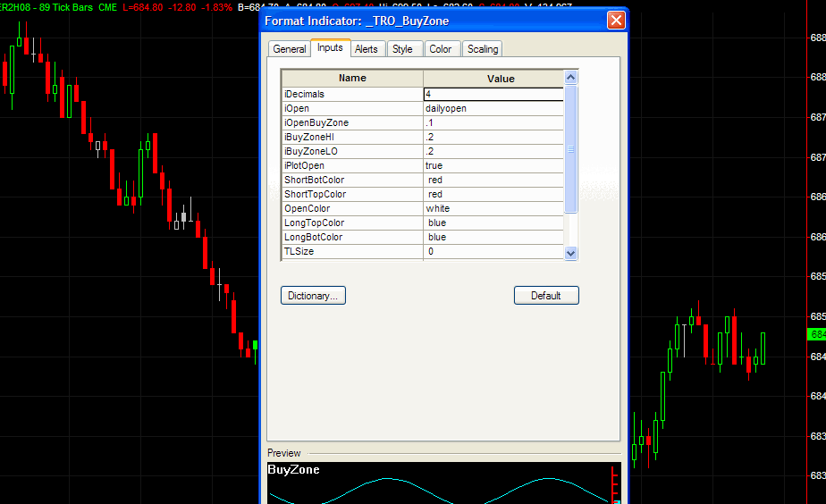Close the Format Indicator dialog
The height and width of the screenshot is (504, 826).
pyautogui.click(x=615, y=21)
